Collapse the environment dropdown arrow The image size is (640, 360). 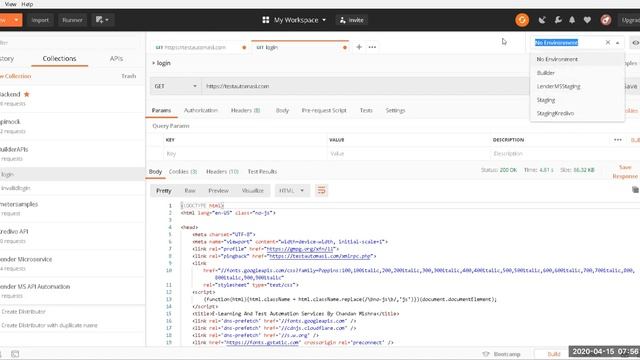pyautogui.click(x=618, y=43)
